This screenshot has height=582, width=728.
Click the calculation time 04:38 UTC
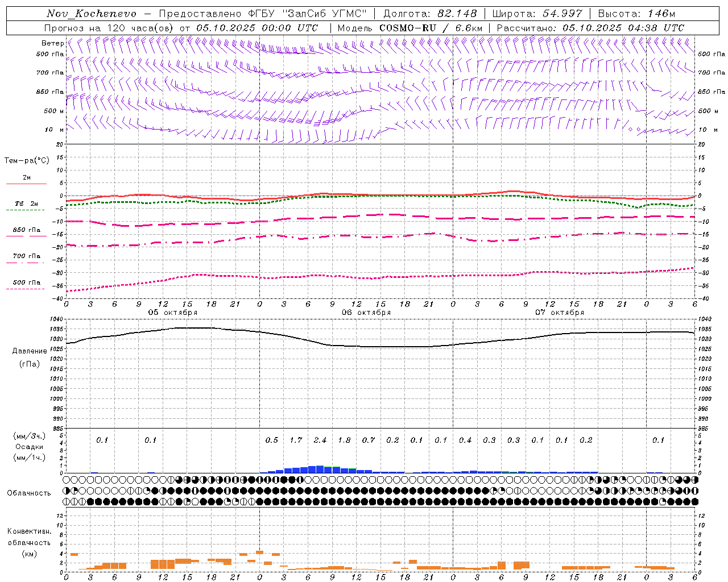pos(656,28)
